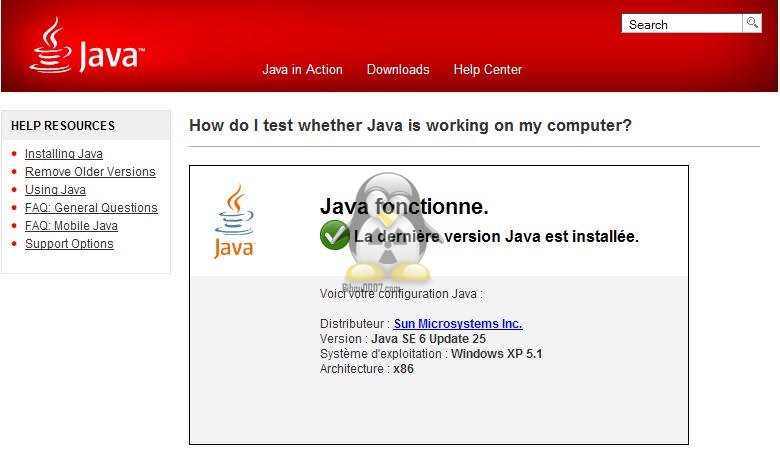This screenshot has width=780, height=455.
Task: Open the Installing Java link
Action: click(64, 154)
